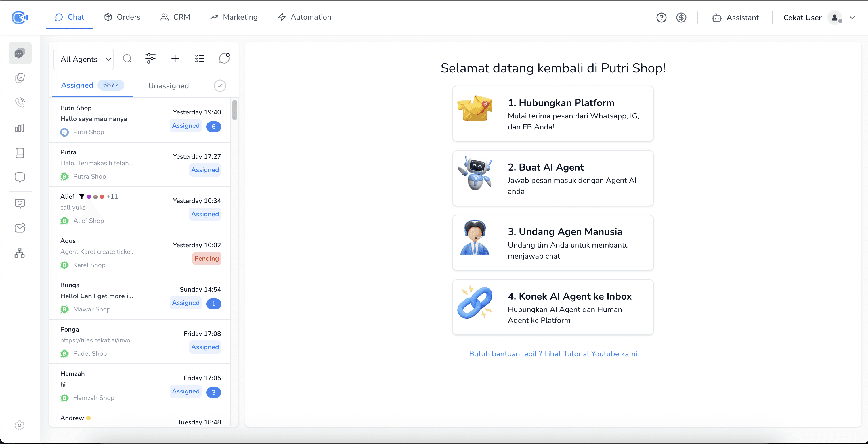Click the search icon in chat list

click(x=127, y=59)
